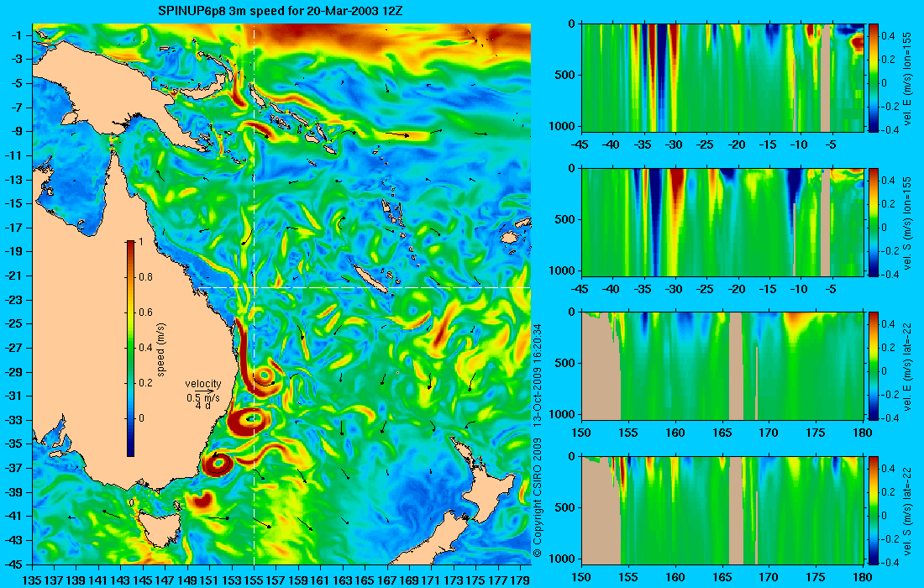Click the "-33" latitude tick on main map
Screen dimensions: 924x588
tap(13, 420)
